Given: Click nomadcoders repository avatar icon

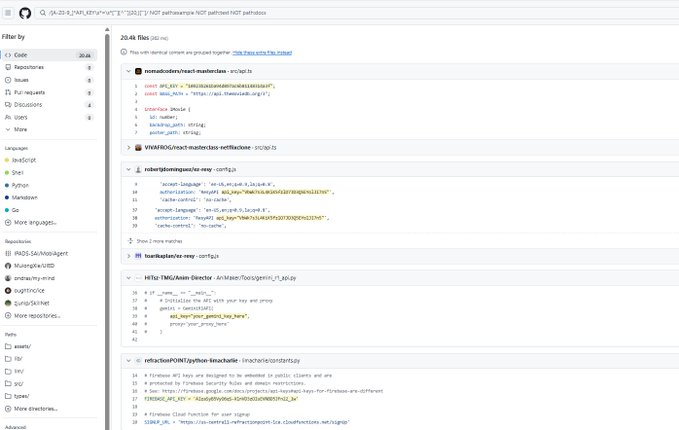Looking at the screenshot, I should (x=138, y=71).
